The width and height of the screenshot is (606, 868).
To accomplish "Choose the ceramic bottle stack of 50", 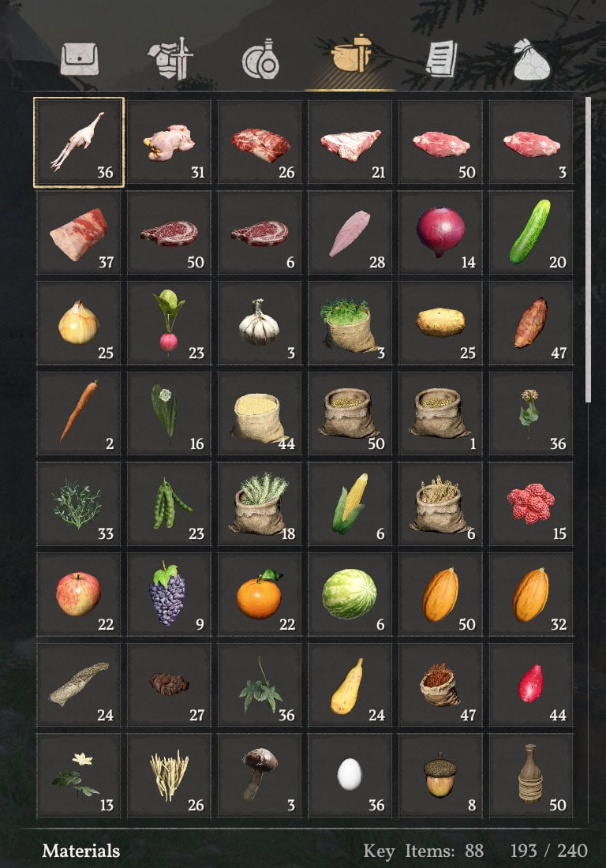I will click(531, 776).
